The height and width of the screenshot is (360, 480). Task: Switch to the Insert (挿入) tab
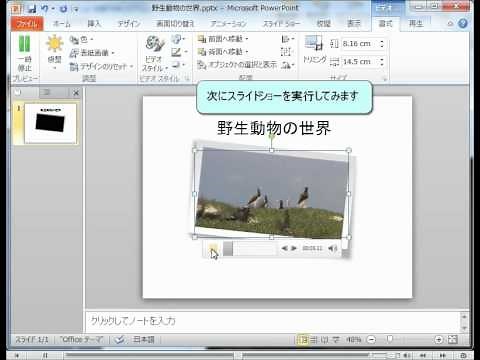pos(94,23)
